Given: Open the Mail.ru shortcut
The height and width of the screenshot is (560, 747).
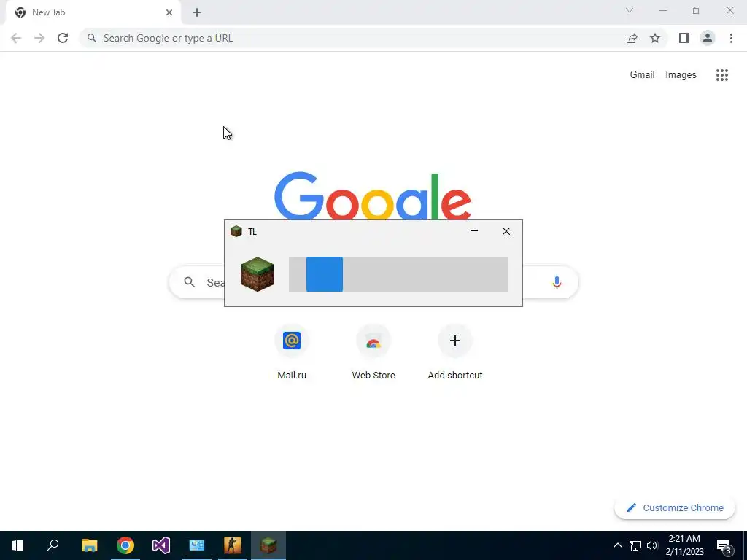Looking at the screenshot, I should pos(292,352).
